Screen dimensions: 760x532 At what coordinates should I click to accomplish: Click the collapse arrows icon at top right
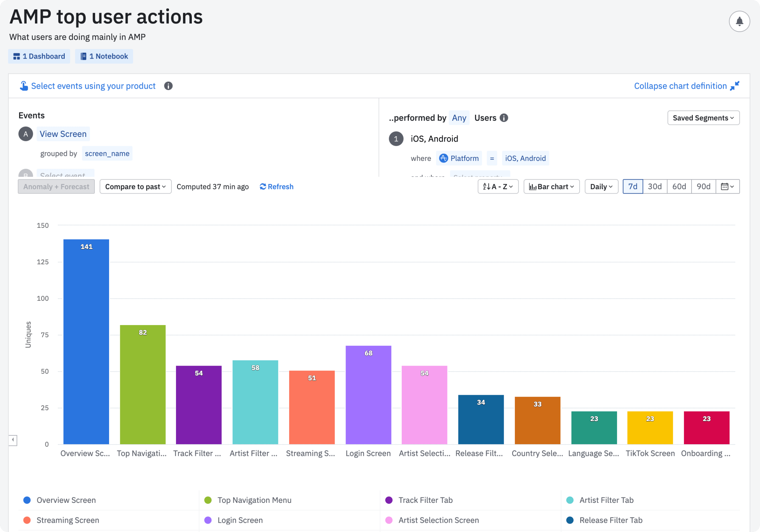tap(735, 86)
